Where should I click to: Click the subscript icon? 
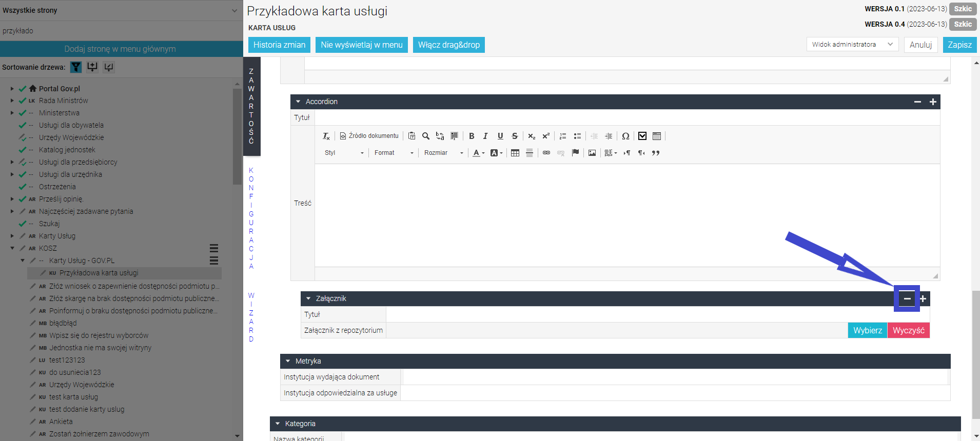pyautogui.click(x=532, y=136)
